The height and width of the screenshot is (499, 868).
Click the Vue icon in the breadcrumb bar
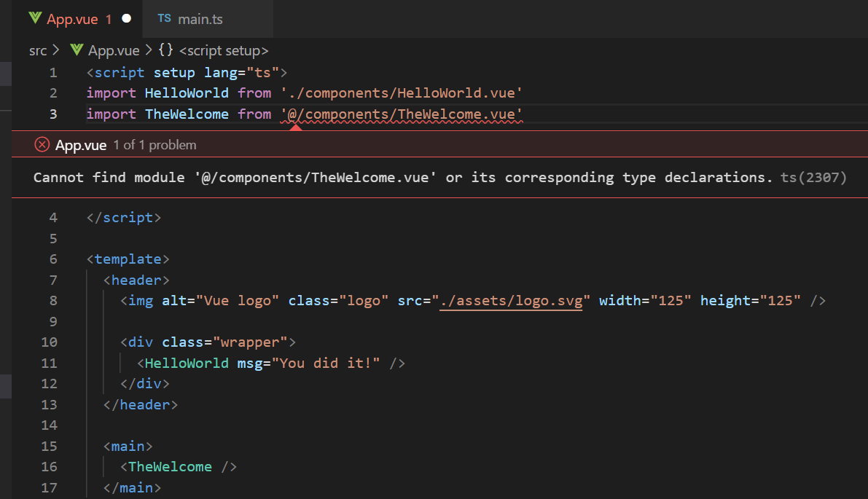(76, 50)
